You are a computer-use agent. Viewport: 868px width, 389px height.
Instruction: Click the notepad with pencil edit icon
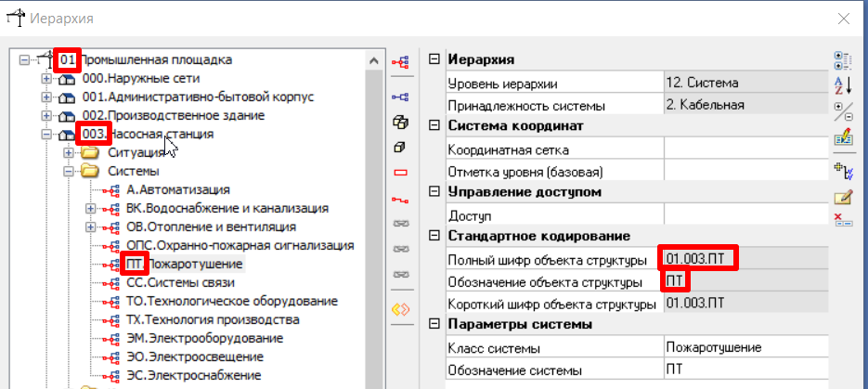843,196
